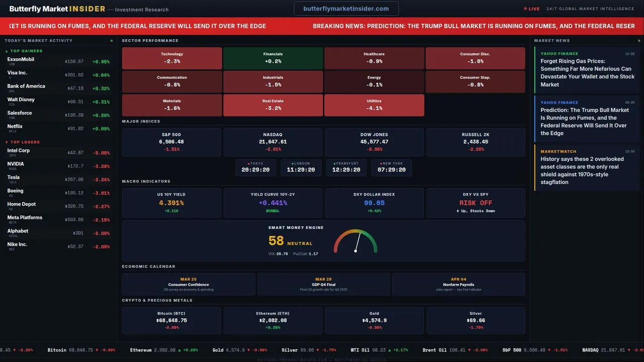Click WTI Oil in the bottom ticker
The width and height of the screenshot is (644, 362).
pyautogui.click(x=379, y=350)
